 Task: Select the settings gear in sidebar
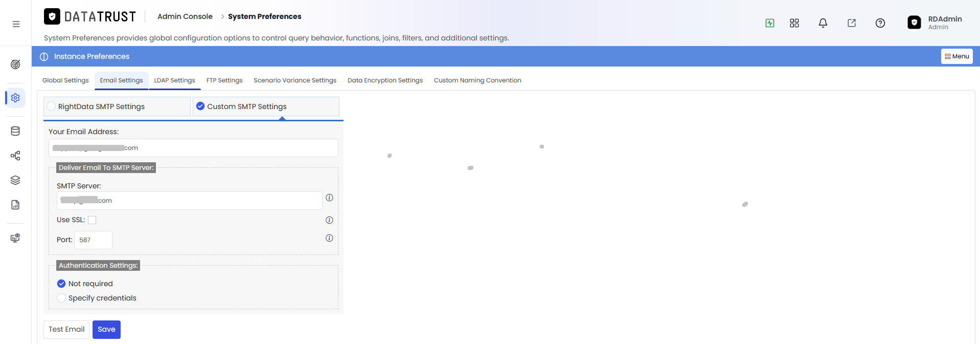(x=15, y=98)
